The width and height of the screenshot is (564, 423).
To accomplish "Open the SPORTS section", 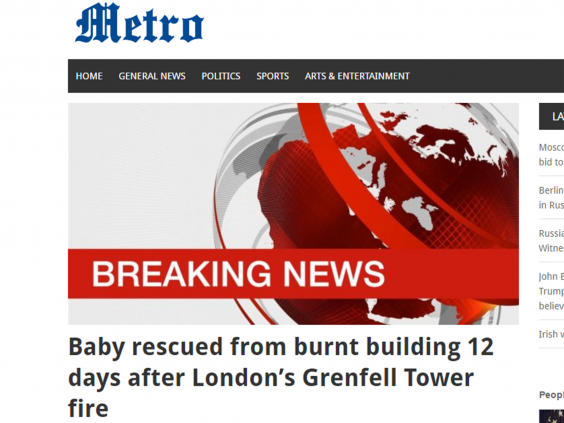I will [273, 76].
